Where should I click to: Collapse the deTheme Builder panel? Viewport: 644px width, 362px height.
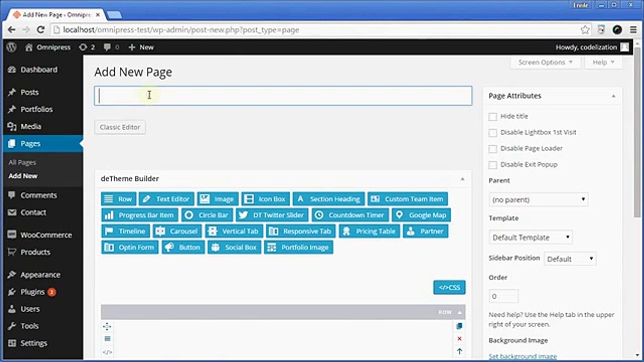(x=462, y=179)
